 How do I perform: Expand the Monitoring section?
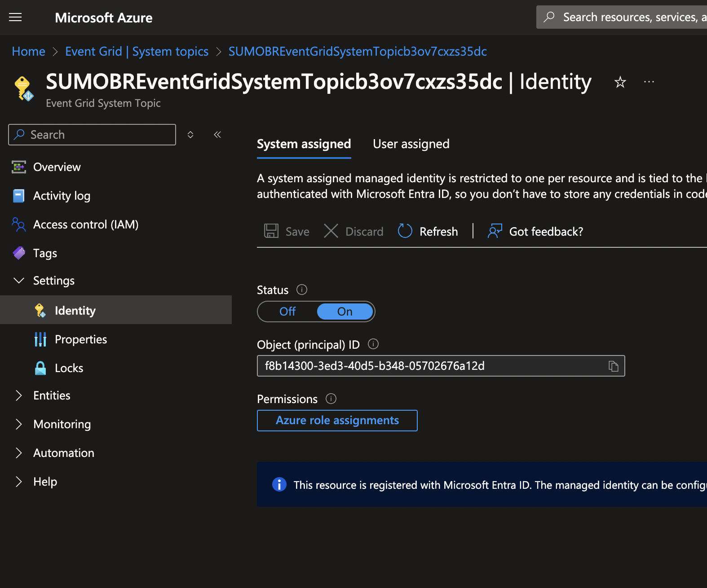19,424
